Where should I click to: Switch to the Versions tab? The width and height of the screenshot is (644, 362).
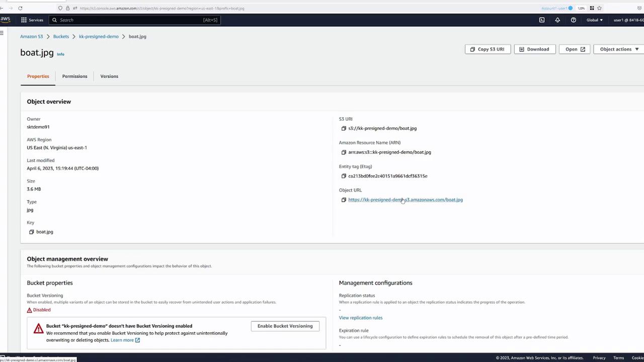(109, 76)
